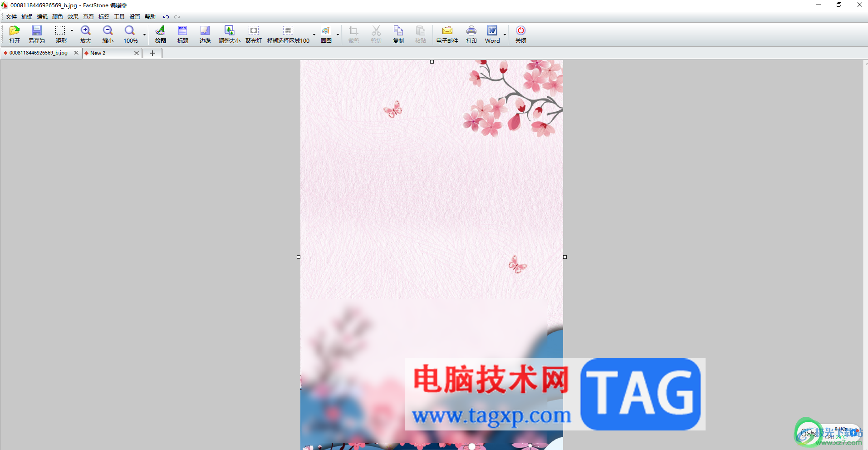This screenshot has height=450, width=868.
Task: Close the 0008118446926569_b.jpg tab
Action: click(76, 53)
